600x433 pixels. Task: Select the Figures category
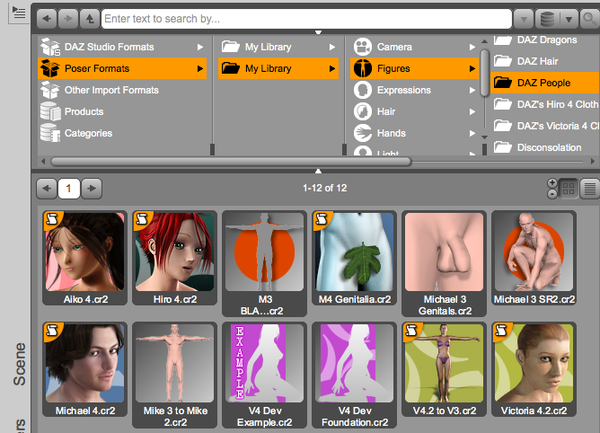pos(414,68)
